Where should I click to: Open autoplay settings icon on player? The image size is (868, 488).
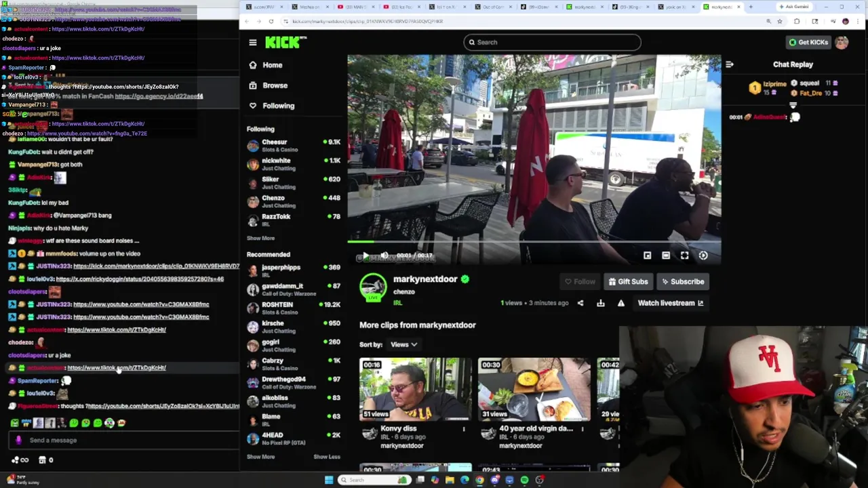click(703, 256)
